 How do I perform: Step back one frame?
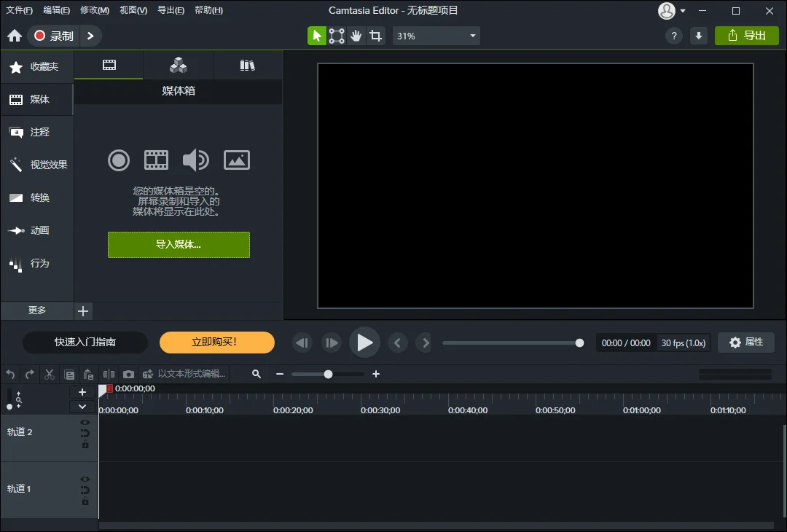coord(302,343)
